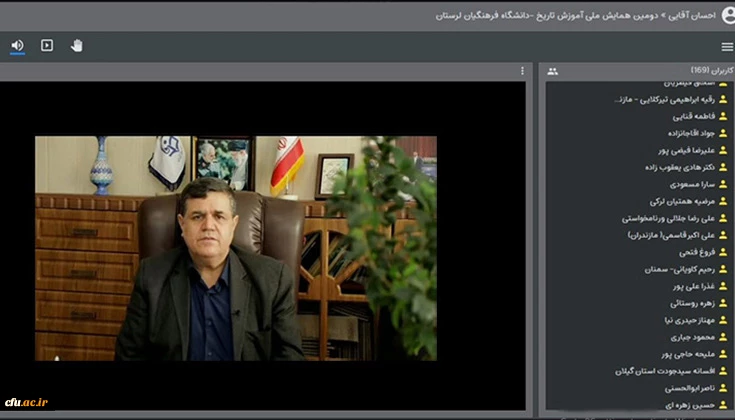735x420 pixels.
Task: Click user icon next to حسین زهره ای
Action: click(x=722, y=405)
